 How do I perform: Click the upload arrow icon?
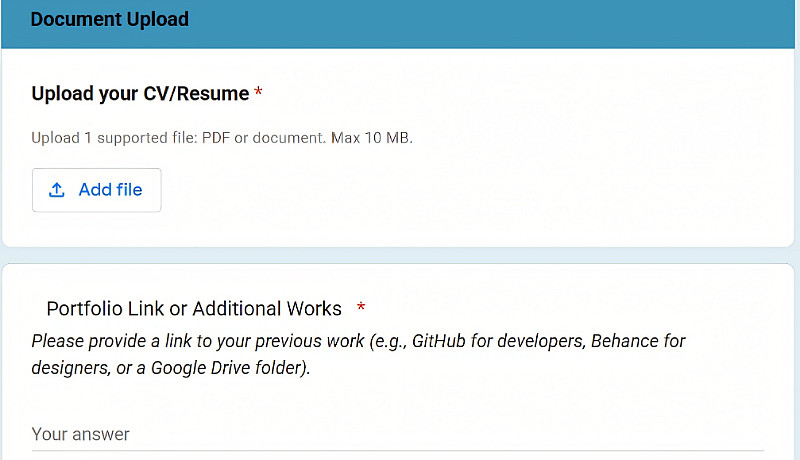click(57, 190)
